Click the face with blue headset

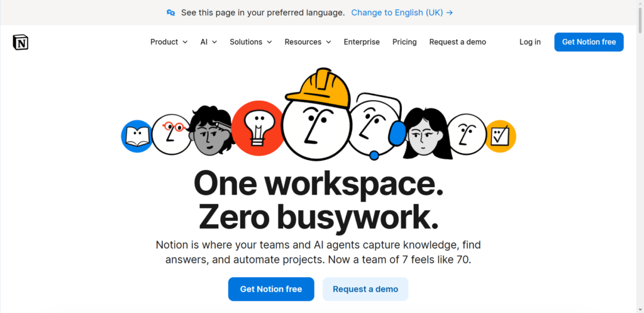click(376, 126)
